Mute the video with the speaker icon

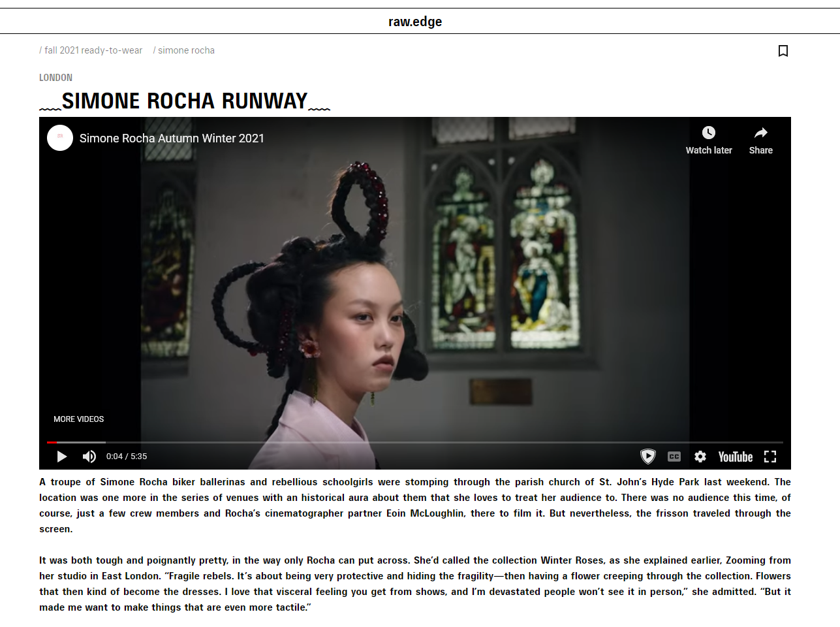[89, 457]
